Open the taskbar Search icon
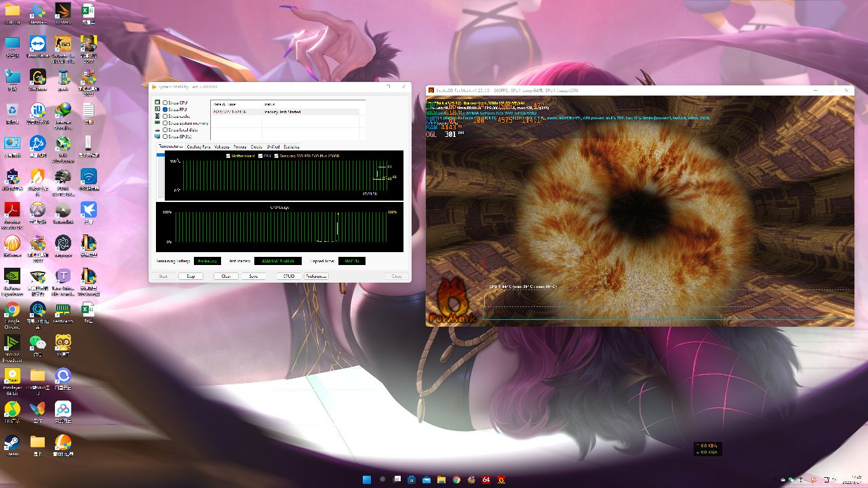The image size is (868, 488). pyautogui.click(x=382, y=480)
